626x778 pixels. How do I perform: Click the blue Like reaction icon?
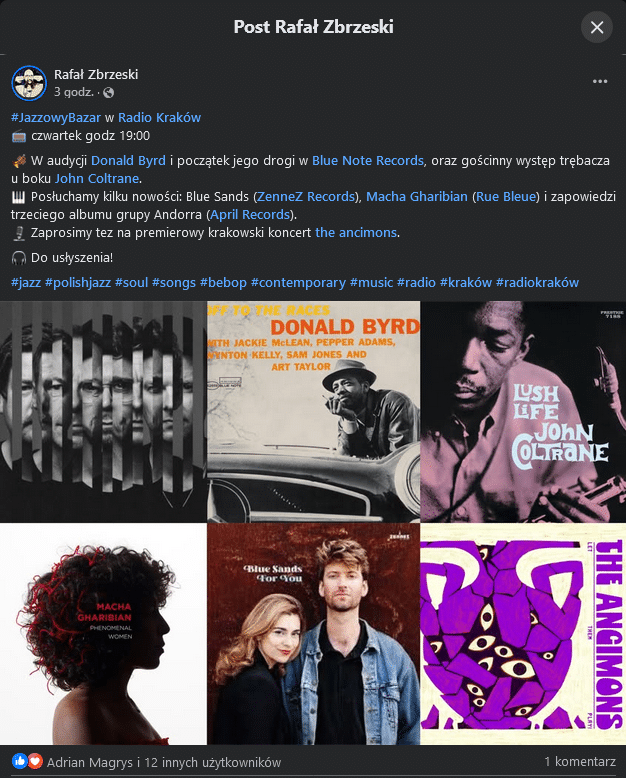[19, 761]
